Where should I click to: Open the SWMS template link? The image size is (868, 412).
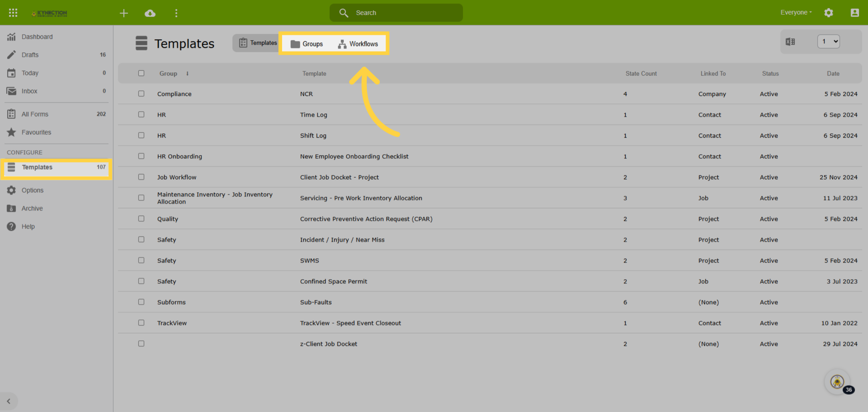click(310, 261)
